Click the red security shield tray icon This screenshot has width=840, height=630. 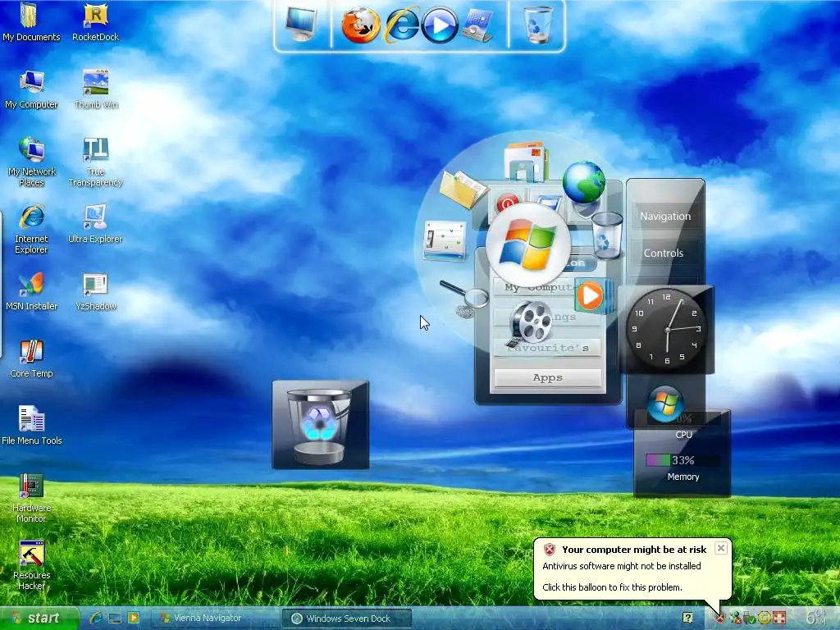click(x=720, y=619)
